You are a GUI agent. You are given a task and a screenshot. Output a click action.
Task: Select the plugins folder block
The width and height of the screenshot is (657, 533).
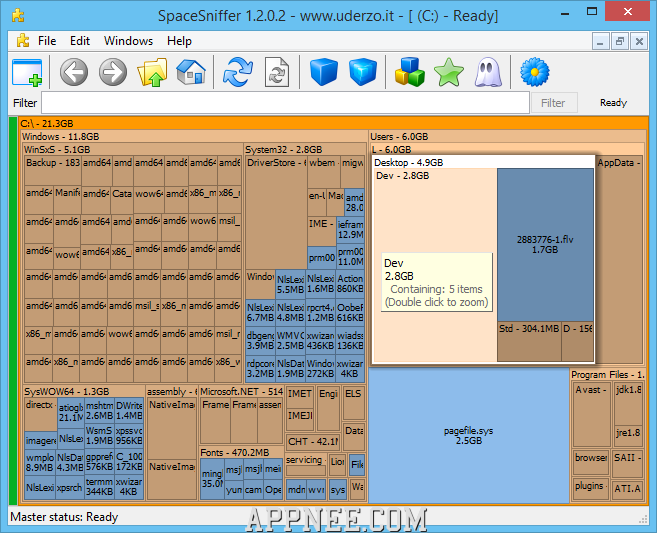click(590, 489)
